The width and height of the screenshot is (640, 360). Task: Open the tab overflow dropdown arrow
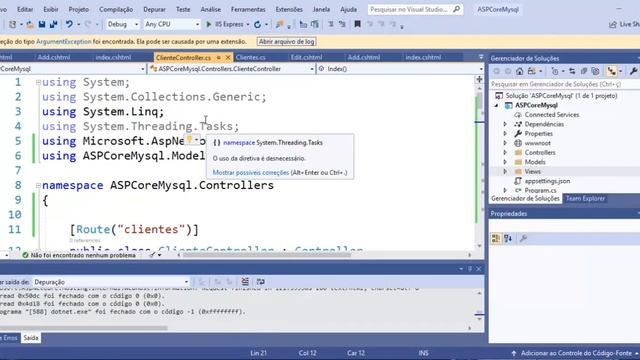(x=481, y=57)
